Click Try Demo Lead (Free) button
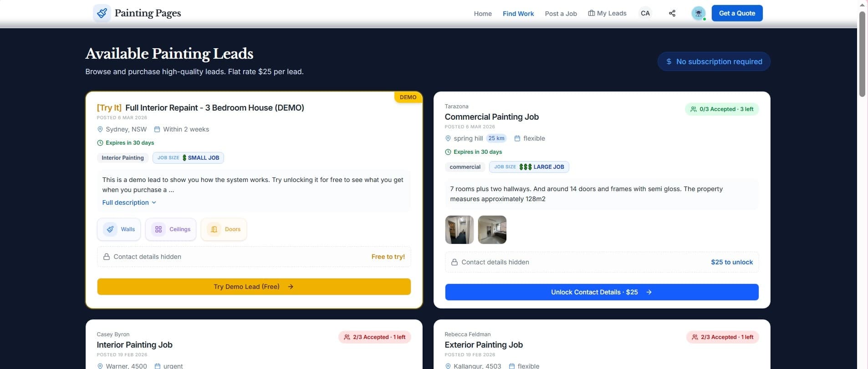The height and width of the screenshot is (369, 868). 254,287
